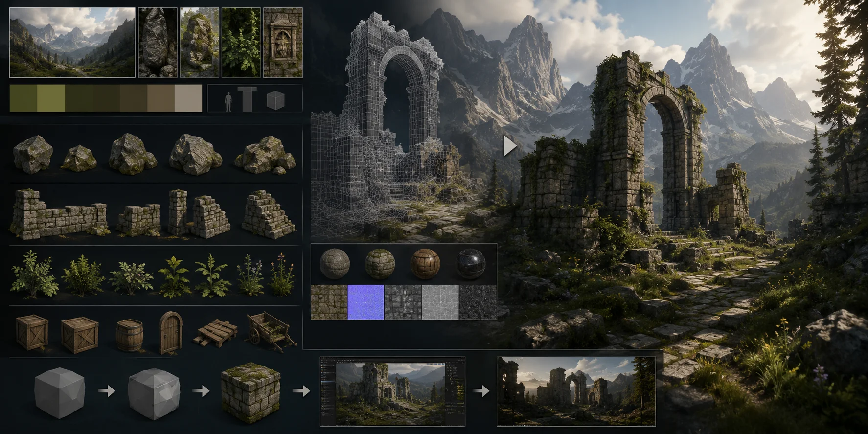
Task: Pick the tan palette swatch
Action: (x=161, y=98)
